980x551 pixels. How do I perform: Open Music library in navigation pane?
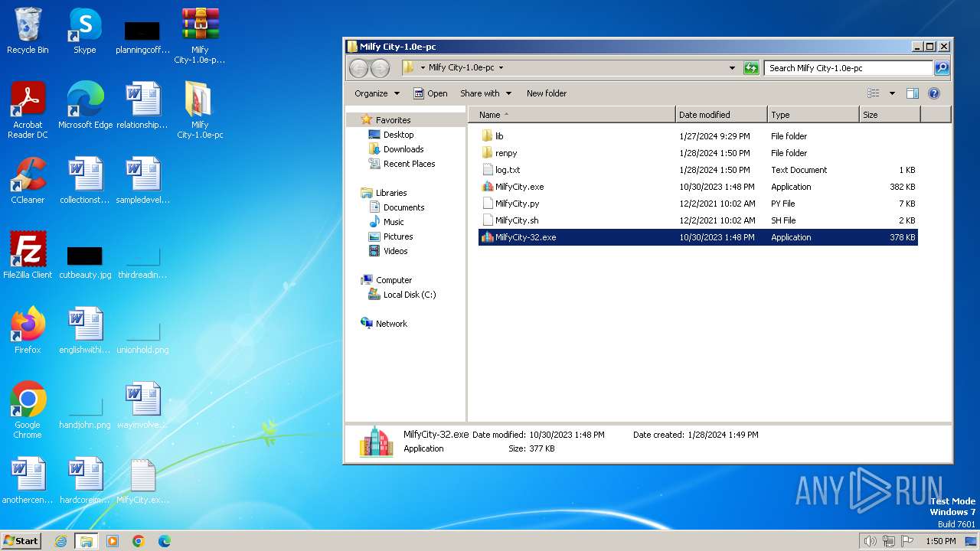pyautogui.click(x=387, y=222)
